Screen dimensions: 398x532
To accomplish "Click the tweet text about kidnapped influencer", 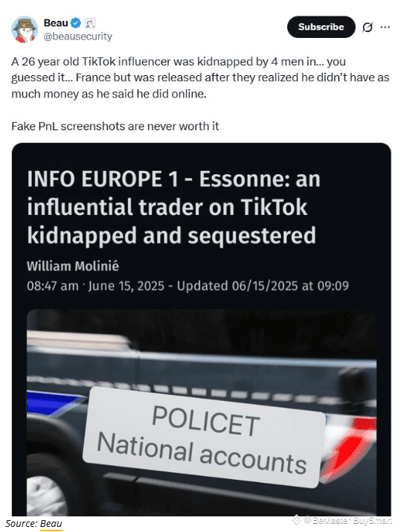I will point(200,77).
